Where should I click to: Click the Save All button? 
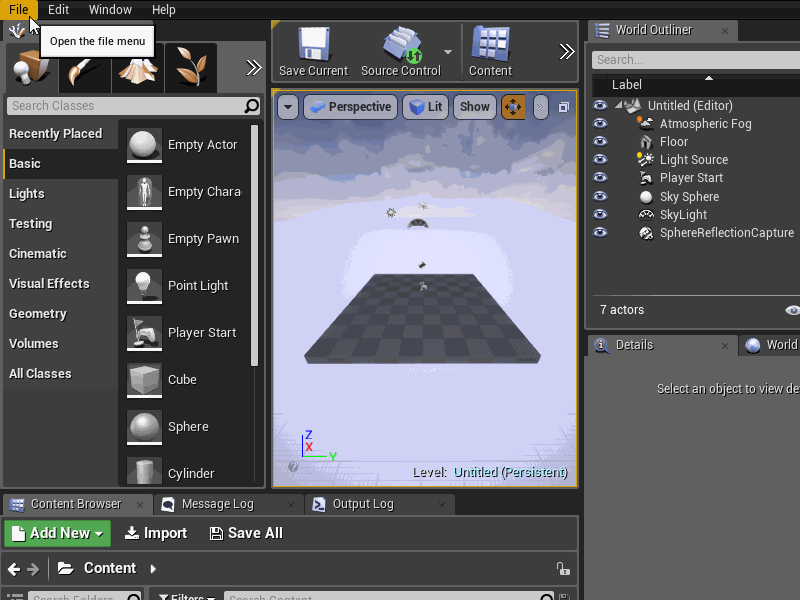[x=245, y=533]
